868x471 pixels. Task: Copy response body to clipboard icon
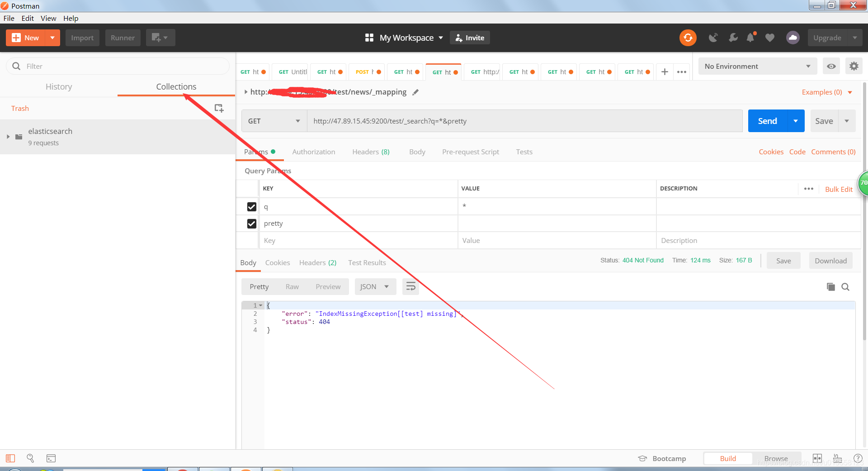[x=830, y=286]
